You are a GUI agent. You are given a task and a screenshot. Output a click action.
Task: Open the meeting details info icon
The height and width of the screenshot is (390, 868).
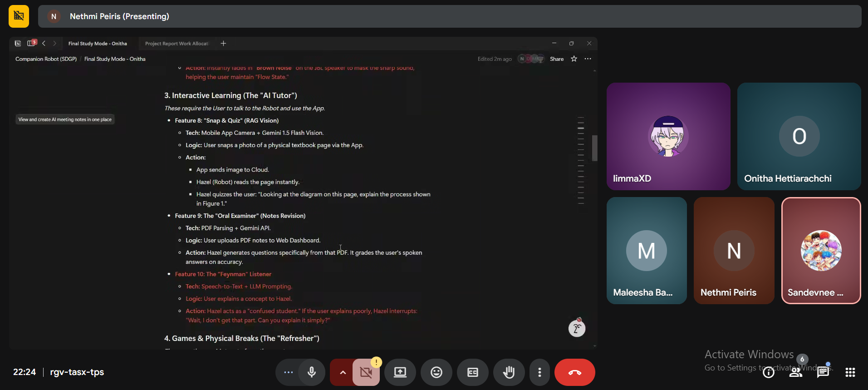(x=769, y=372)
